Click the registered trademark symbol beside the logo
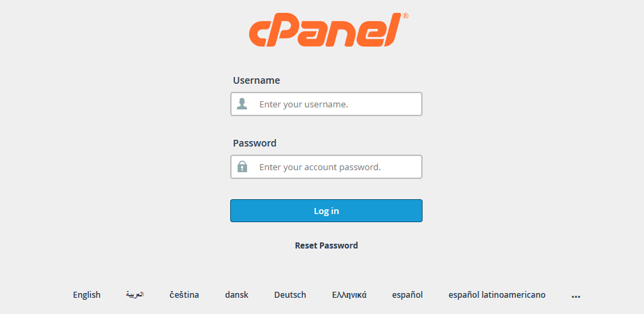 coord(406,16)
